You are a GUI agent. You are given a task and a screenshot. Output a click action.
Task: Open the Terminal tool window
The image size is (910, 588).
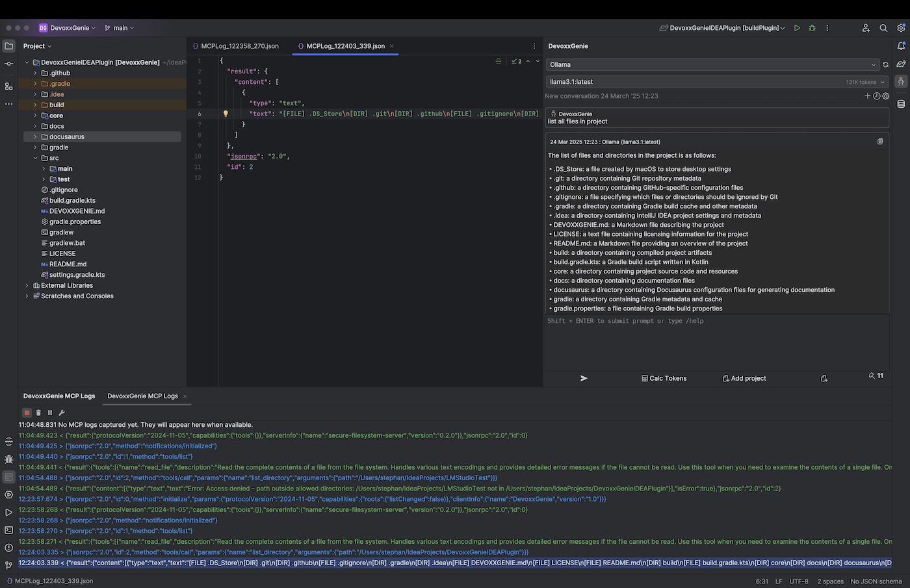coord(8,530)
